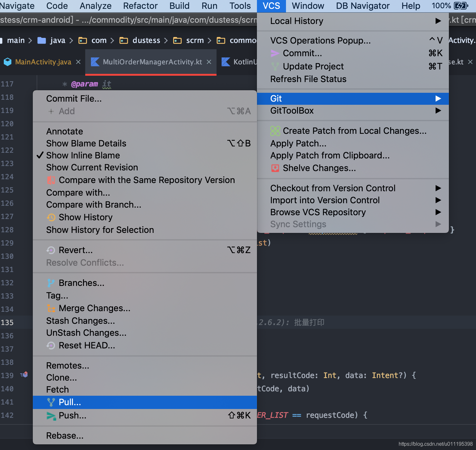Screen dimensions: 476x450
Task: Open the DB Navigator menu
Action: (363, 6)
